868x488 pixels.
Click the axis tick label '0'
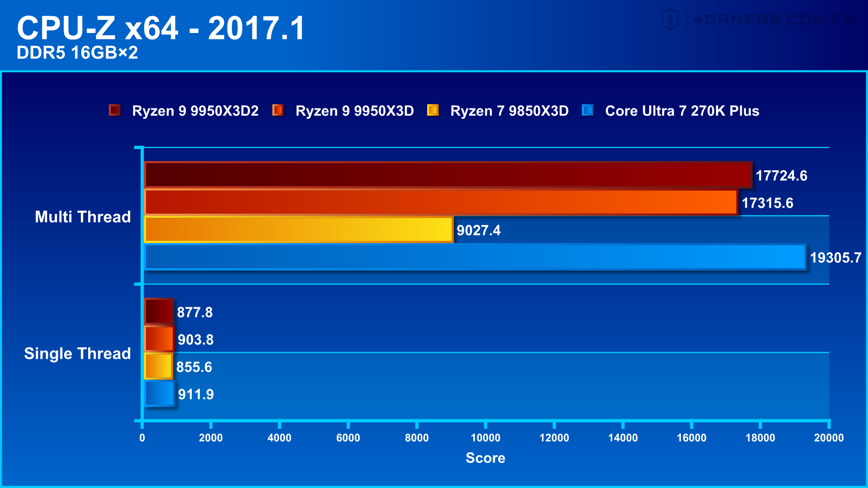pos(142,438)
